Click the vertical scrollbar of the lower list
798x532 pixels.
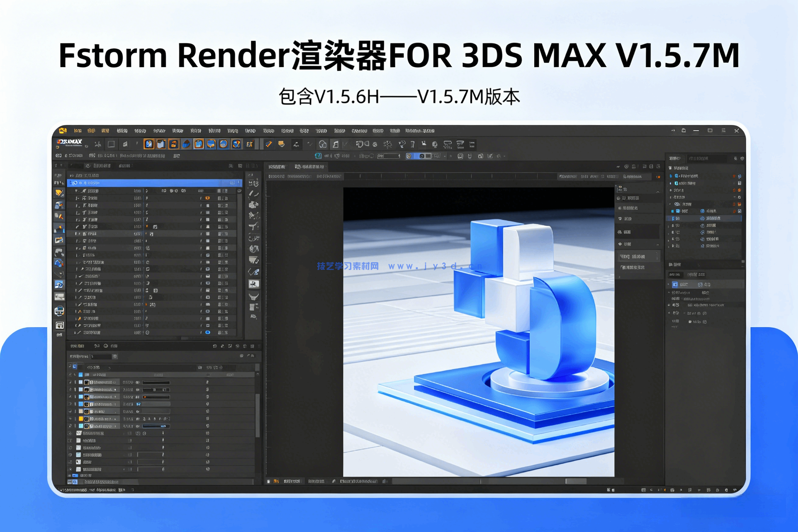(x=257, y=416)
